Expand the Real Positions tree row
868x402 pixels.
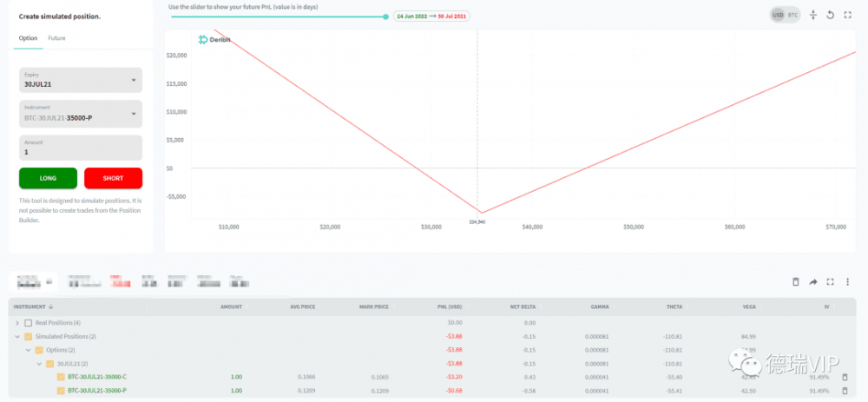[x=16, y=323]
